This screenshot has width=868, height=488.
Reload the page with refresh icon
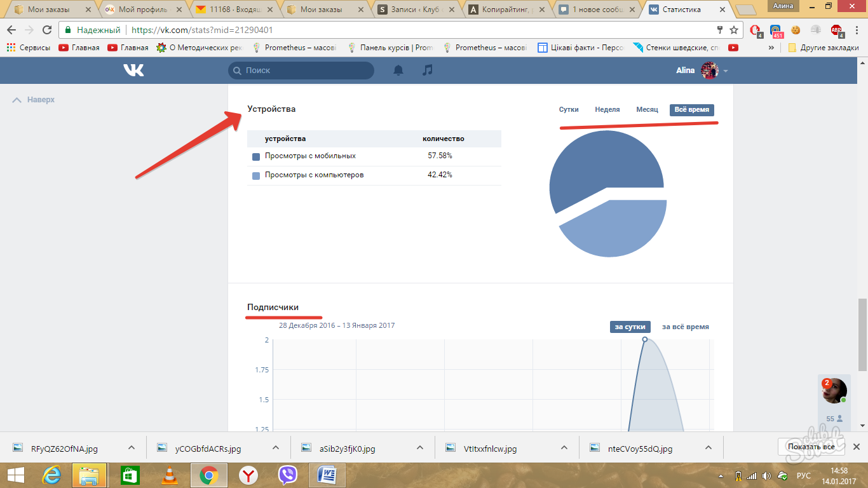pos(47,30)
